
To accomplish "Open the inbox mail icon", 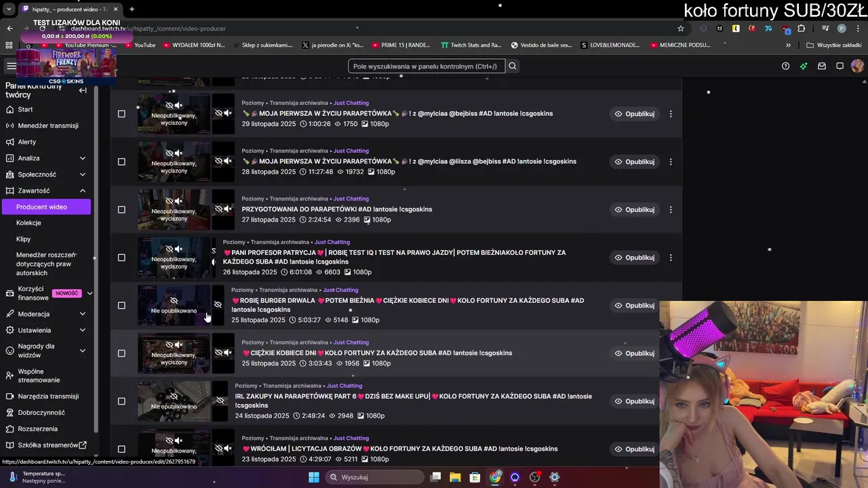I will 822,66.
